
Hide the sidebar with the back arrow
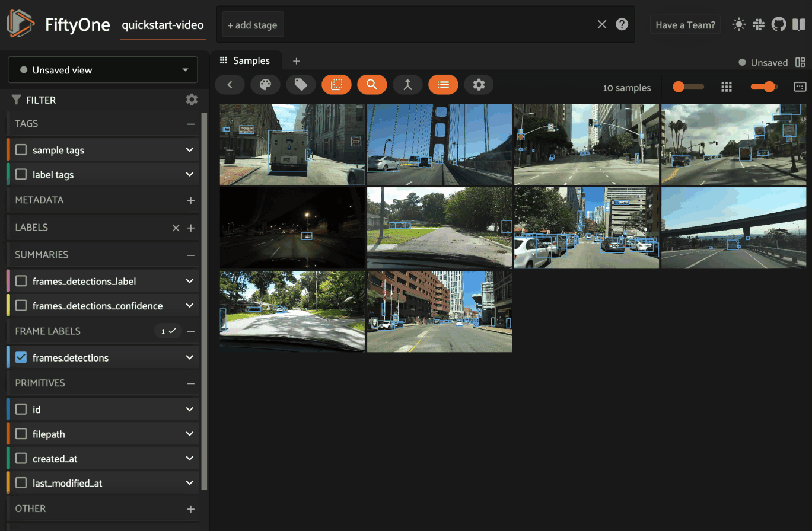point(230,85)
